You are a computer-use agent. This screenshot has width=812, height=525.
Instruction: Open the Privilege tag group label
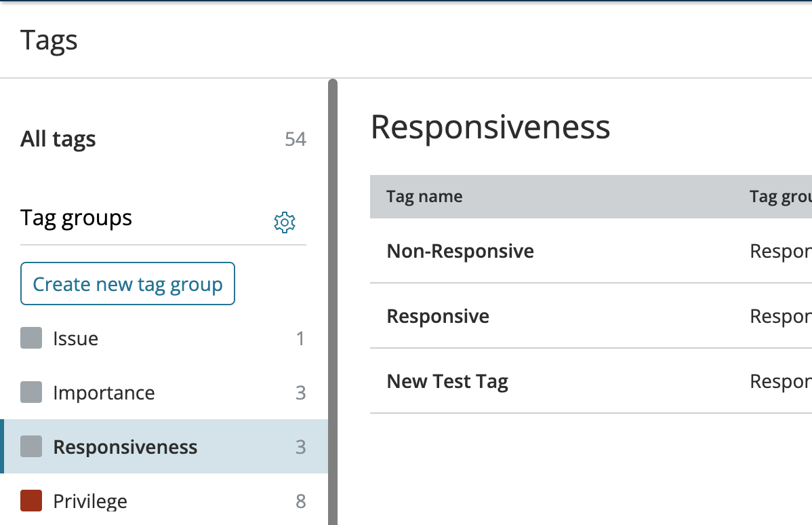[x=90, y=501]
